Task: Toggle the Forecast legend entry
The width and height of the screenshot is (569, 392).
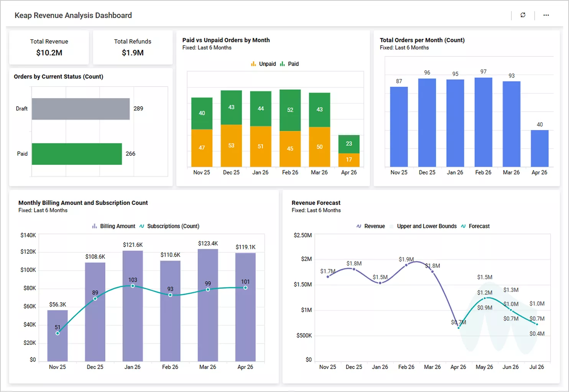Action: [475, 226]
